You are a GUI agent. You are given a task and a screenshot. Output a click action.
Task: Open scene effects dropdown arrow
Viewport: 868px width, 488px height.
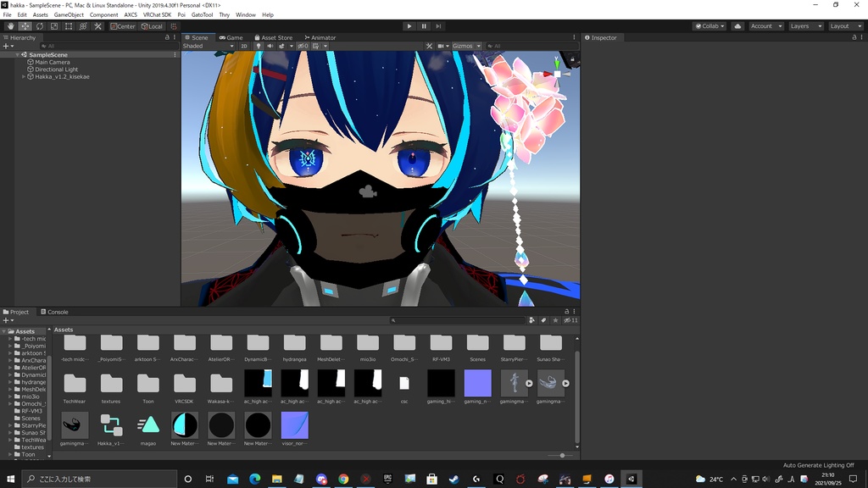pyautogui.click(x=292, y=46)
